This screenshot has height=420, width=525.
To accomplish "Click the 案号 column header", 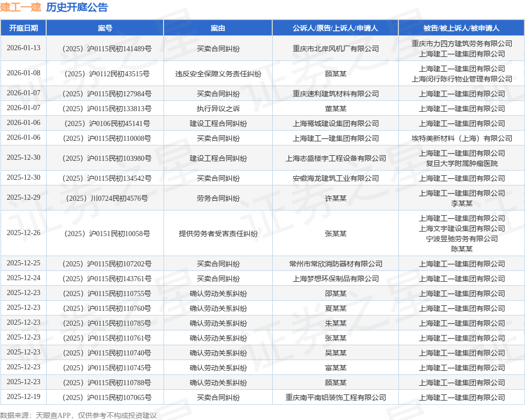I will [x=105, y=28].
